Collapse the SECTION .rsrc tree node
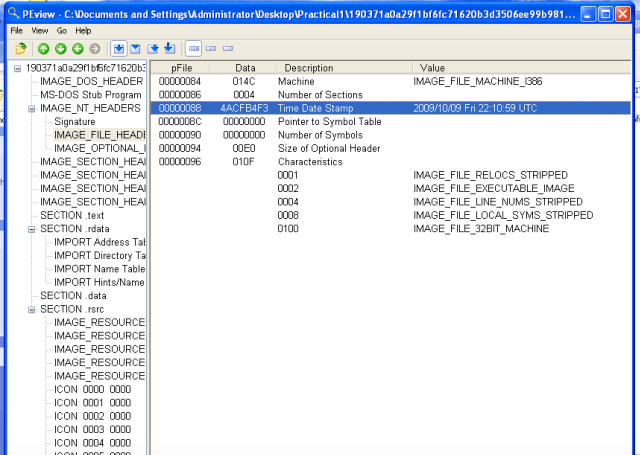This screenshot has height=455, width=640. pos(31,309)
